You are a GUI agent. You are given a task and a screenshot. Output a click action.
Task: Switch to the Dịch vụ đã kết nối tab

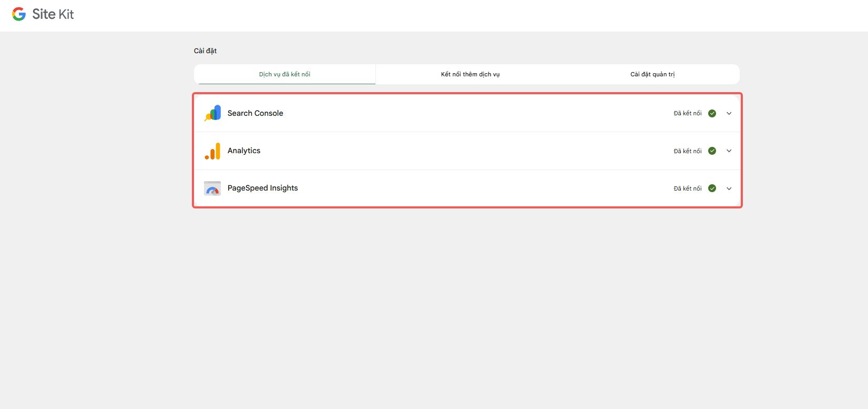(x=284, y=74)
